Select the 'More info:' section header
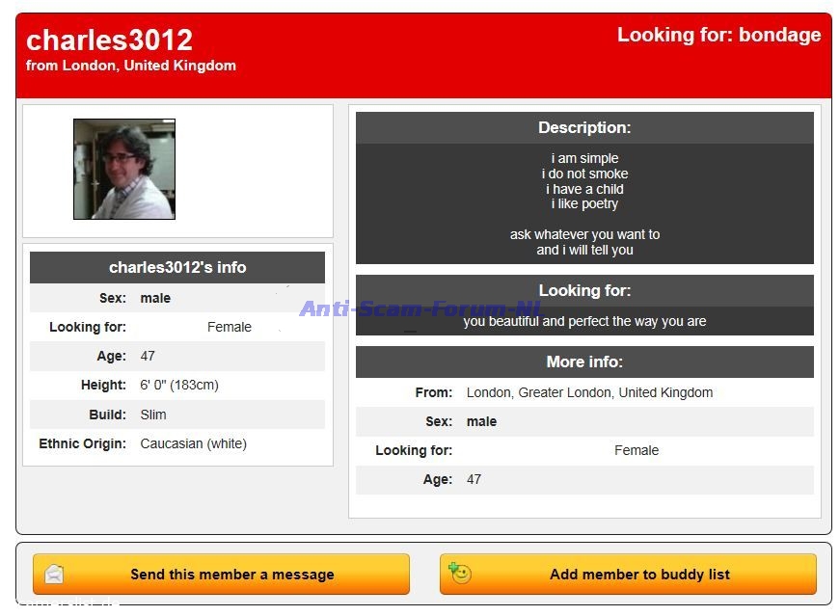 [584, 362]
